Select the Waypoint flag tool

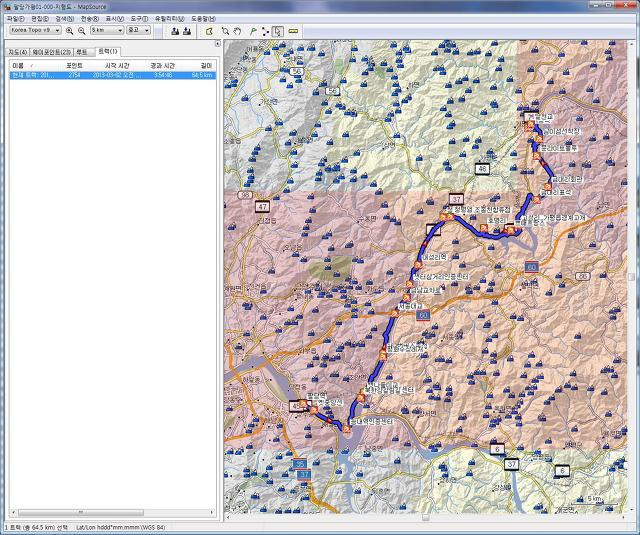click(x=253, y=31)
